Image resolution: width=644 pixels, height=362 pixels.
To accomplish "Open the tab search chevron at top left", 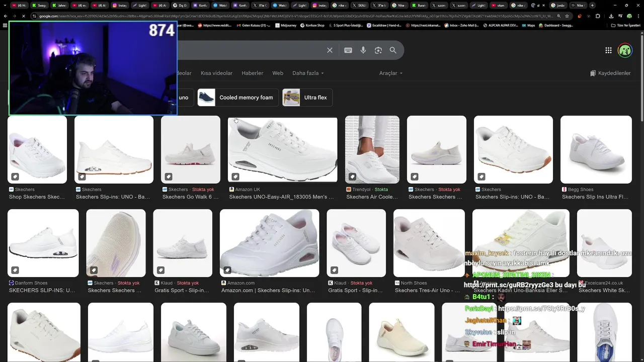I will click(5, 5).
